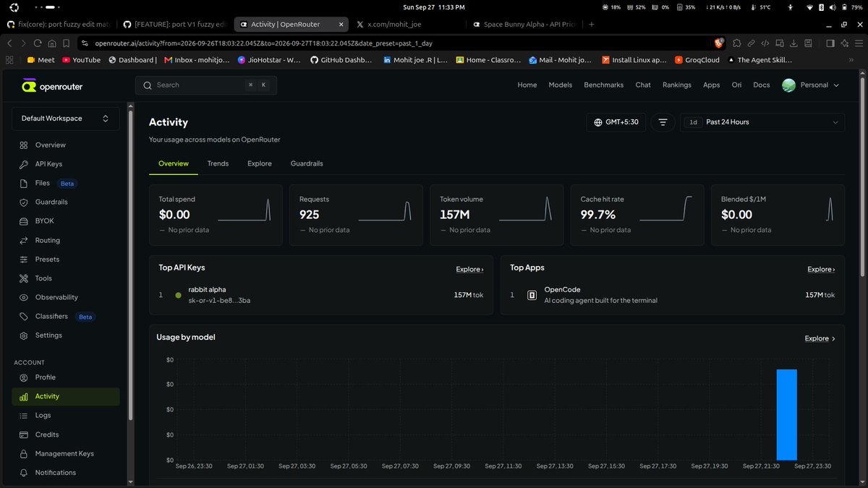
Task: Reload the page
Action: click(36, 43)
